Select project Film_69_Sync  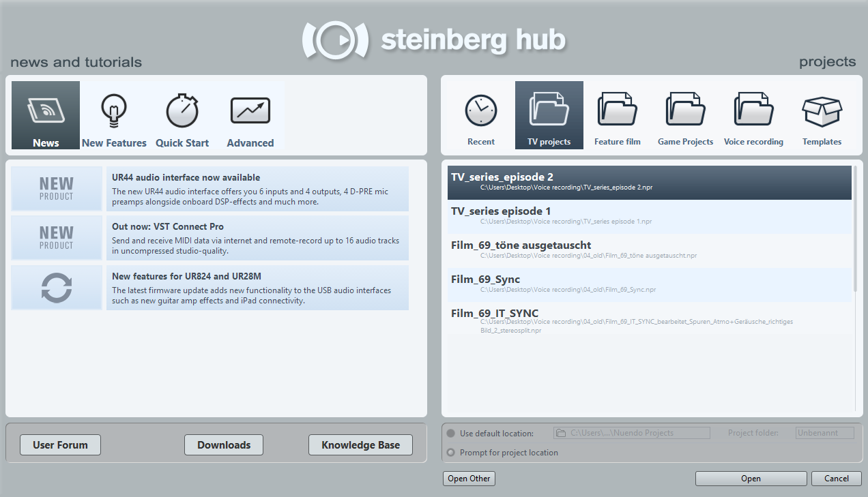click(650, 284)
